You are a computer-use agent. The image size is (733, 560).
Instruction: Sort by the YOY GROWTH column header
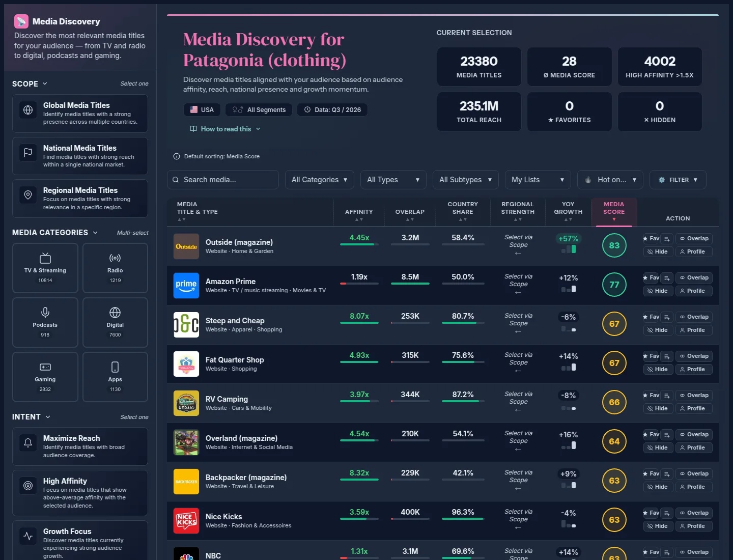tap(568, 211)
